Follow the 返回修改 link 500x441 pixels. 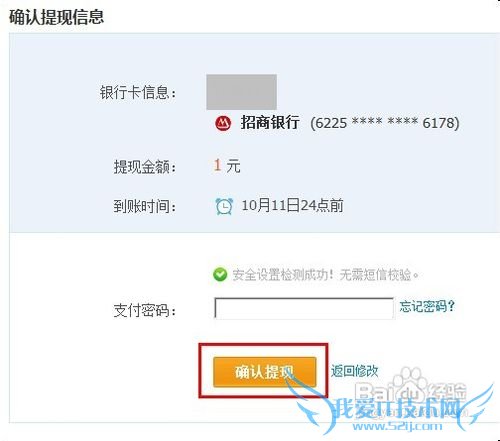coord(355,371)
